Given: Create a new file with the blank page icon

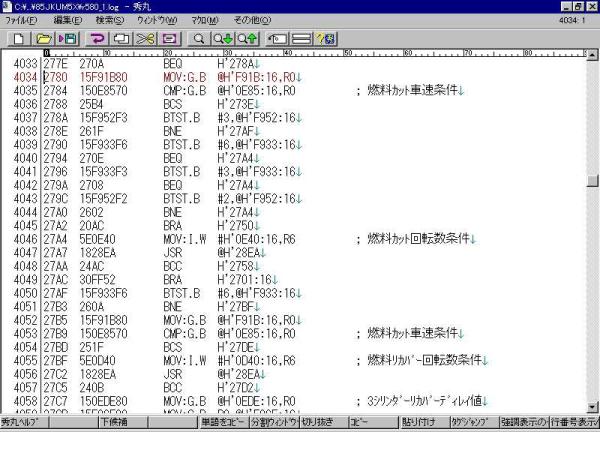Looking at the screenshot, I should coord(19,39).
